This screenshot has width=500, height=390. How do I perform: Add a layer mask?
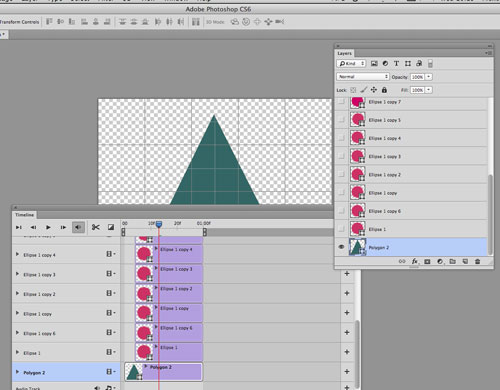point(427,261)
